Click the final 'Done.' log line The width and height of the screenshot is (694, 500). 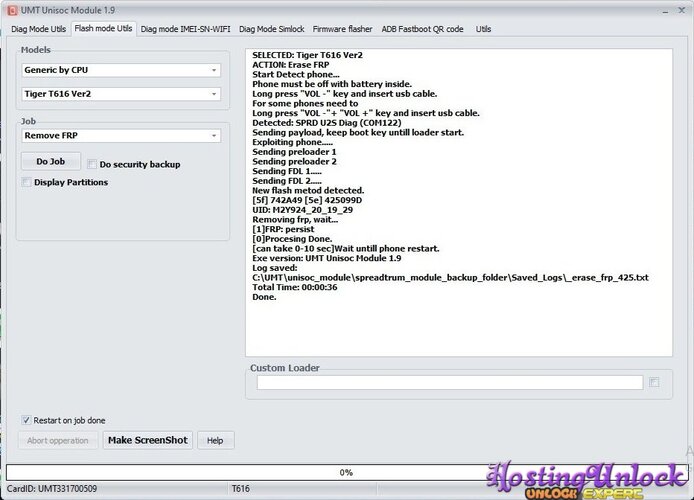[x=264, y=297]
